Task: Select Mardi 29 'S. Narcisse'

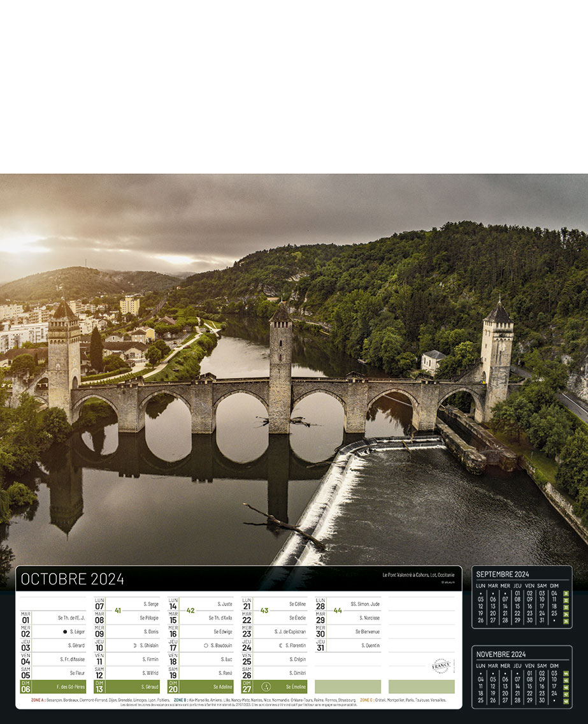Action: click(x=348, y=618)
